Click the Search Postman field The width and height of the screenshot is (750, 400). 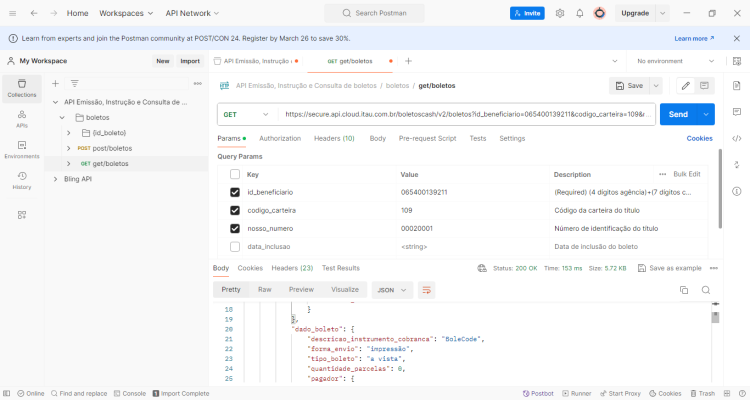point(374,13)
